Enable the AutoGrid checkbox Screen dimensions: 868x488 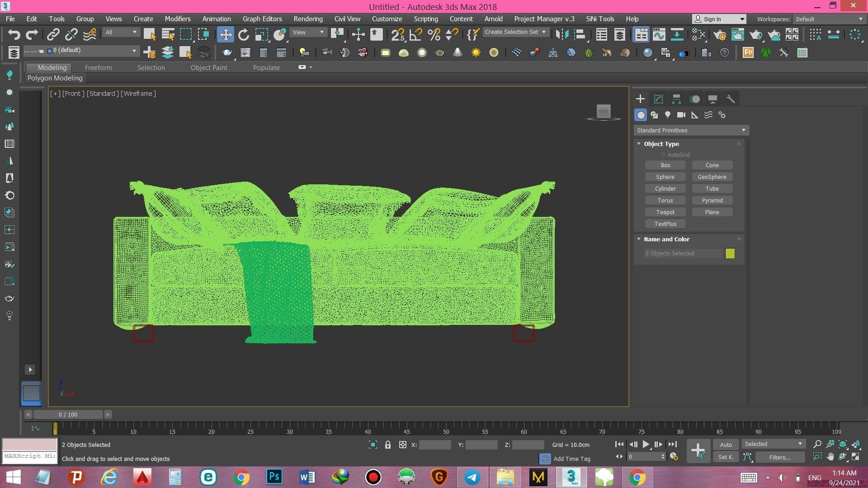663,155
